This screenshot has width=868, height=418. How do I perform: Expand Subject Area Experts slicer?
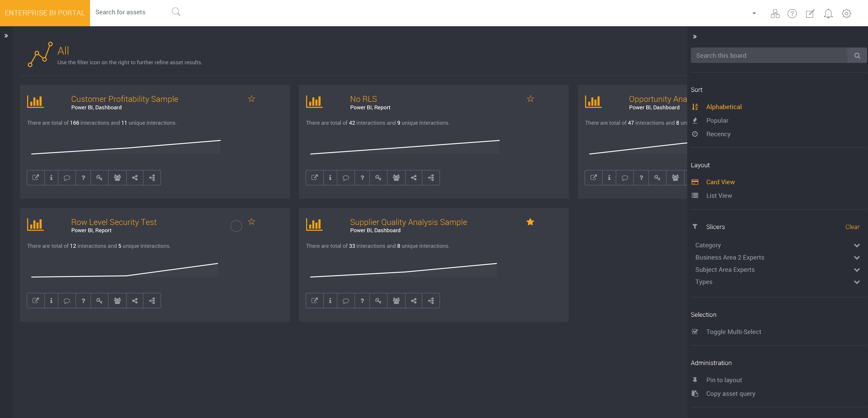(x=857, y=270)
